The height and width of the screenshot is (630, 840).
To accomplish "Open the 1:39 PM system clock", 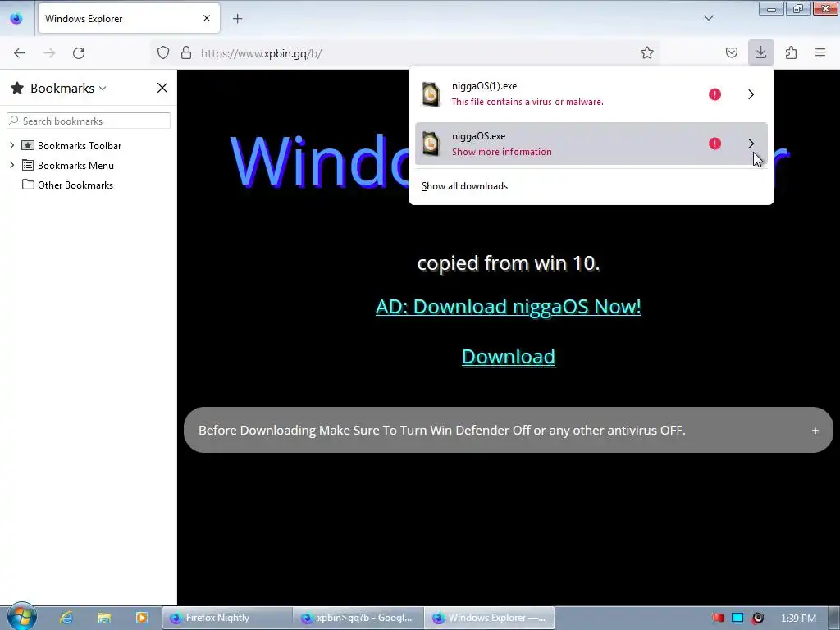I will 798,619.
